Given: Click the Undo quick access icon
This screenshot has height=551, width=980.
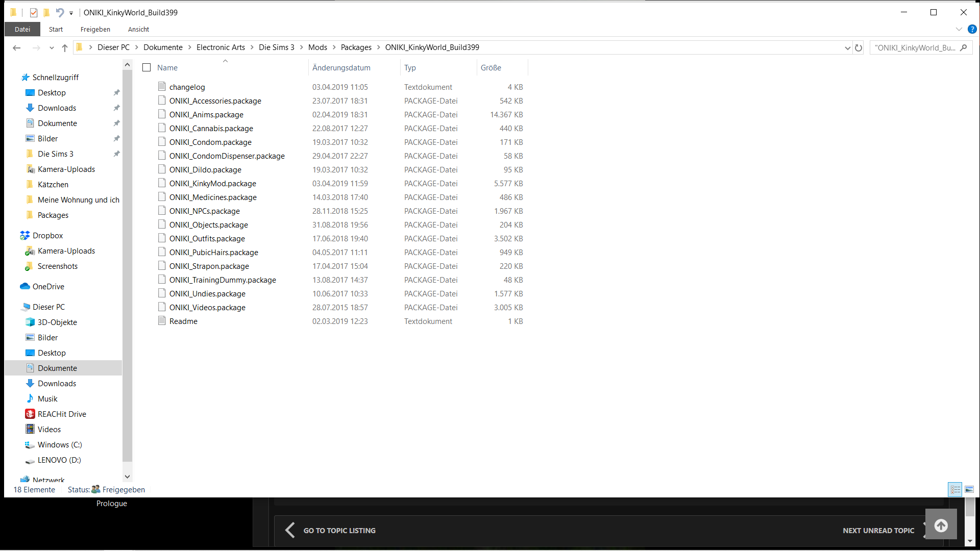Looking at the screenshot, I should (60, 12).
